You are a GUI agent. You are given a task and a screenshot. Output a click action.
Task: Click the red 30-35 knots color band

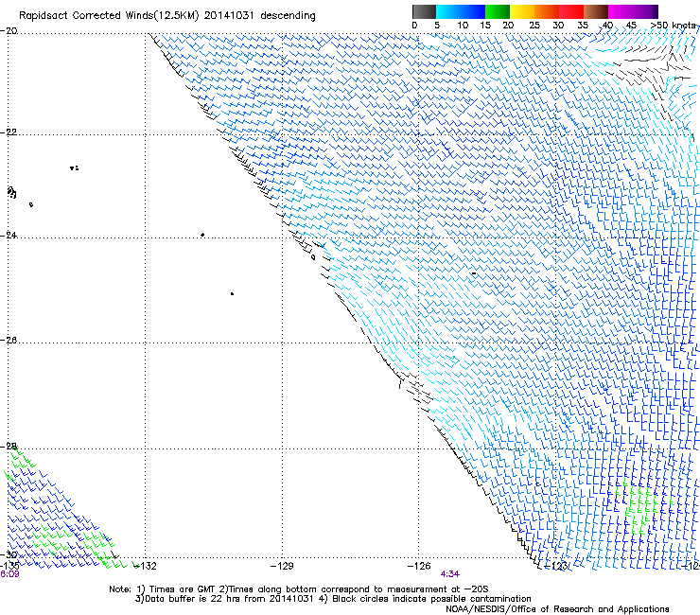[x=571, y=11]
